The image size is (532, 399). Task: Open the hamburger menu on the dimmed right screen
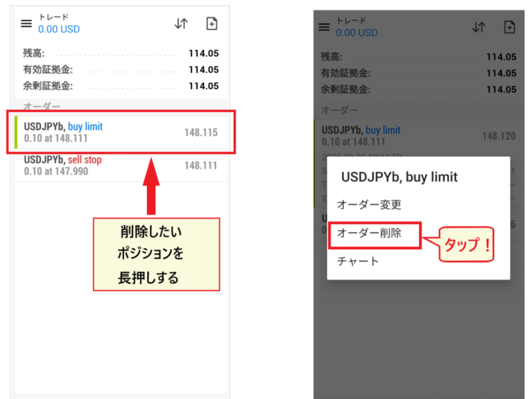pyautogui.click(x=324, y=27)
